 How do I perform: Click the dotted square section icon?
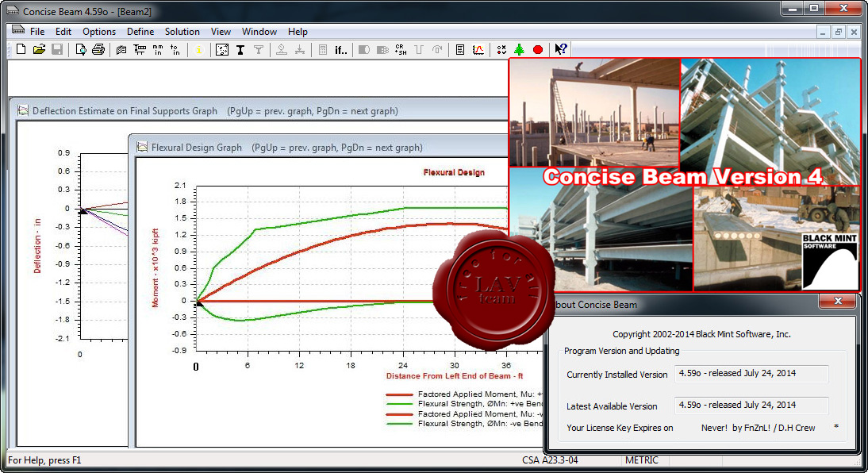pos(222,50)
